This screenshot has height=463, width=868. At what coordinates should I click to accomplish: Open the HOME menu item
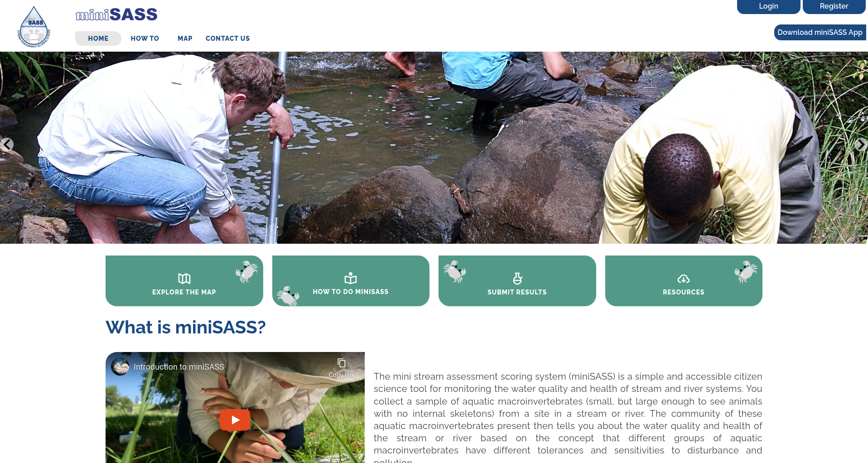coord(98,39)
